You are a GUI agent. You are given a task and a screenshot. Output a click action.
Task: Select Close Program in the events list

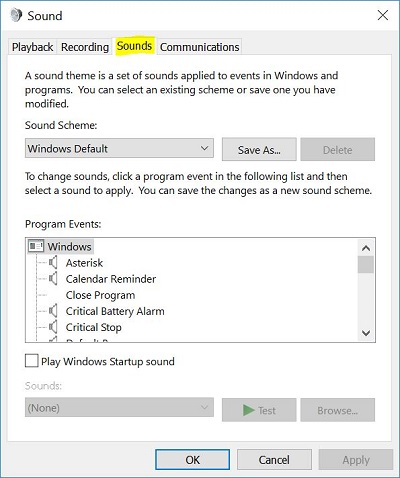coord(100,295)
